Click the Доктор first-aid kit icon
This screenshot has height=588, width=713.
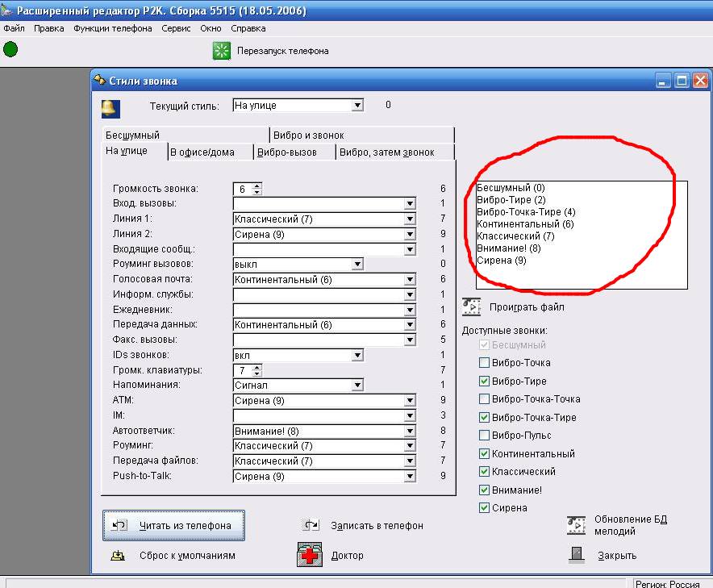(x=310, y=554)
